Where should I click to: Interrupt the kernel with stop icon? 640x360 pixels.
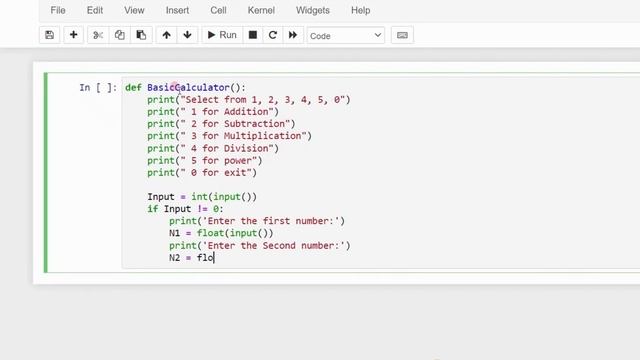click(253, 35)
